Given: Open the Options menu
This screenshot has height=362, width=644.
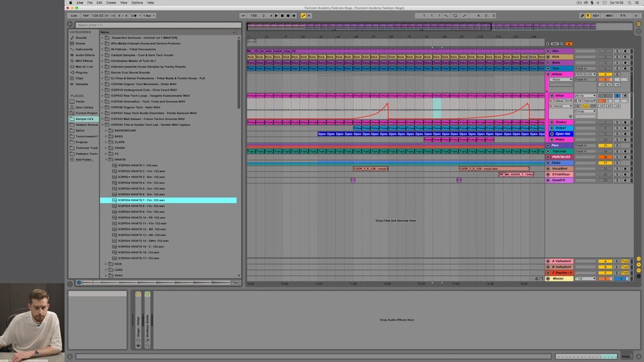Looking at the screenshot, I should click(x=137, y=3).
